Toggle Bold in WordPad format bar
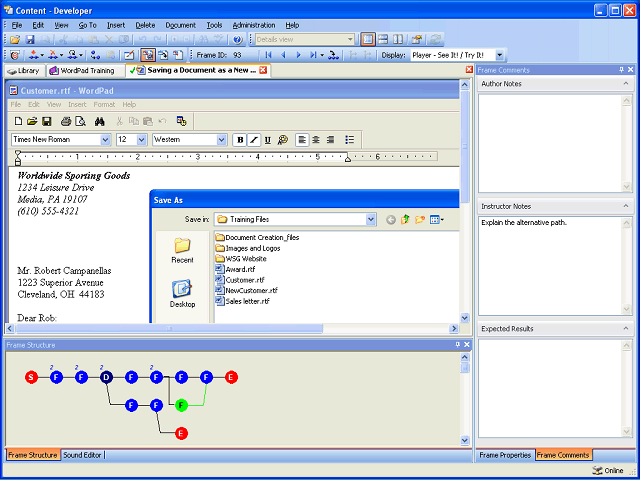 pyautogui.click(x=240, y=140)
